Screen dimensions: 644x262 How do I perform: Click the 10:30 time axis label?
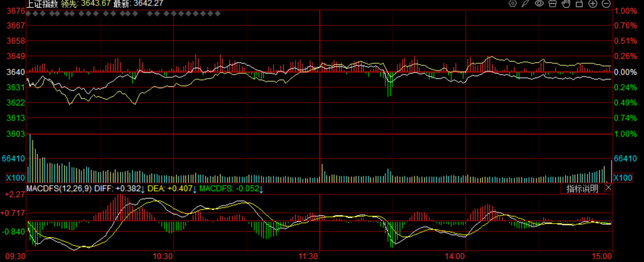pos(162,256)
